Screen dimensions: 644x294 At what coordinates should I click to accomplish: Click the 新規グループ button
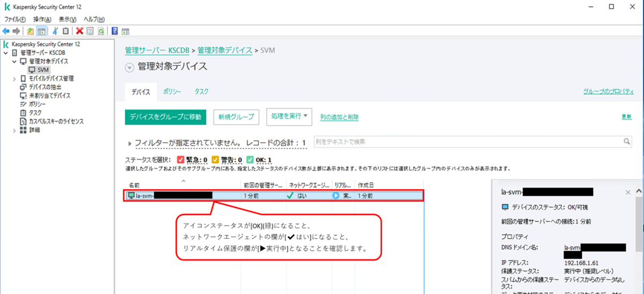[x=237, y=117]
